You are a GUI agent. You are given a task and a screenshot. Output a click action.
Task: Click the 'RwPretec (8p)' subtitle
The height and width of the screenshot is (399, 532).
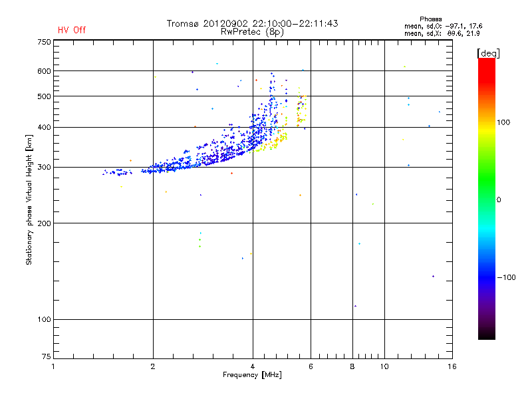pyautogui.click(x=252, y=32)
